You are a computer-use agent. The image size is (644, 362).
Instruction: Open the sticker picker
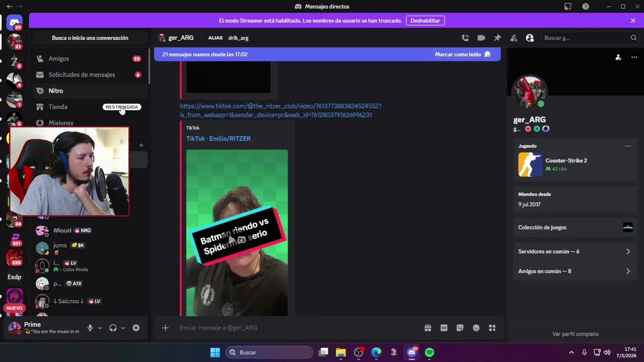(x=460, y=328)
